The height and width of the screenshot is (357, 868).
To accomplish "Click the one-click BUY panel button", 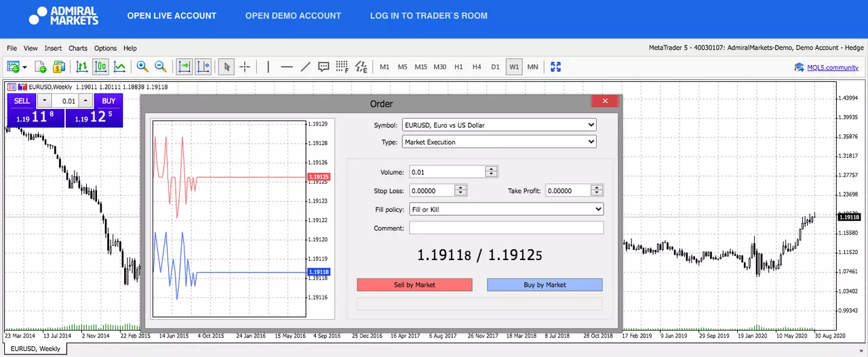I will click(x=108, y=100).
